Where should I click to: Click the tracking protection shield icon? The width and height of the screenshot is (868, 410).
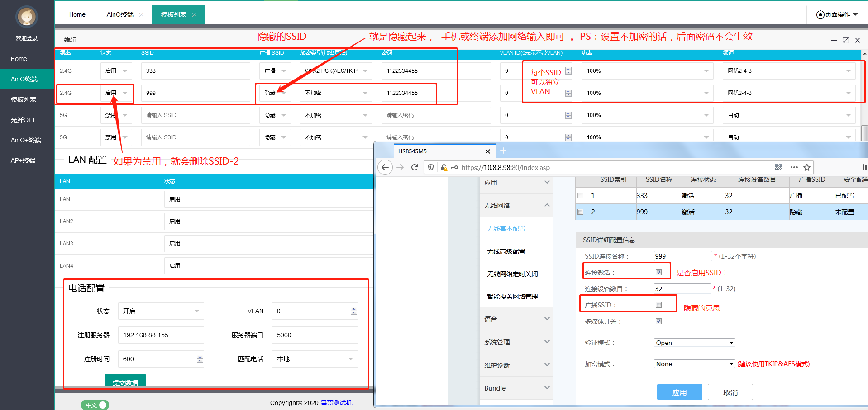coord(431,167)
